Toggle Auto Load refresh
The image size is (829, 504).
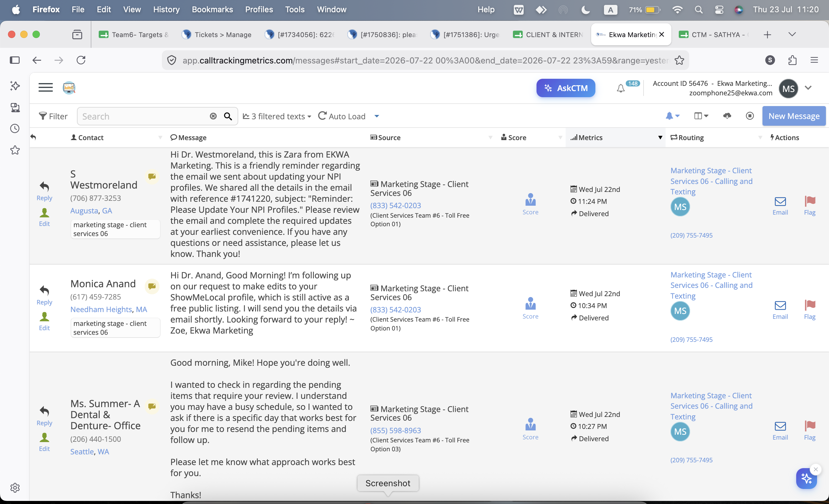click(342, 116)
